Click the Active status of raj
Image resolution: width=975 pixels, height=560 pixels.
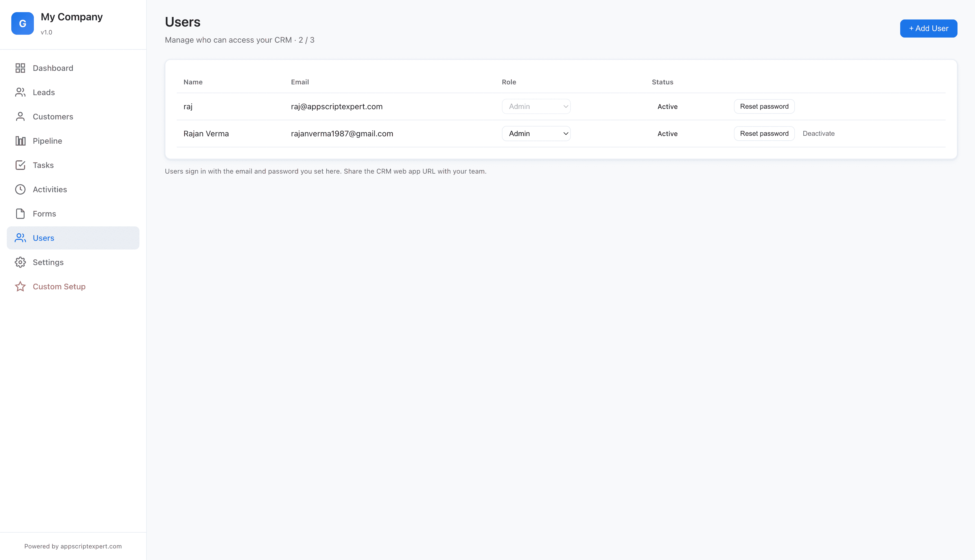tap(667, 106)
